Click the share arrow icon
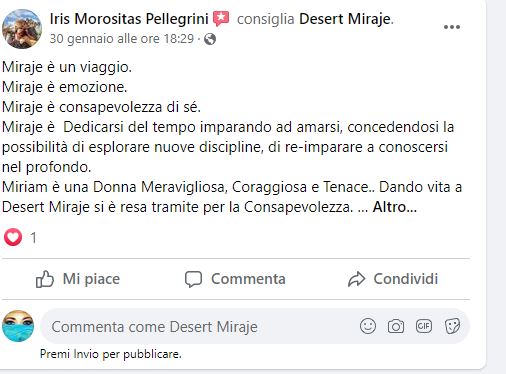 point(356,279)
